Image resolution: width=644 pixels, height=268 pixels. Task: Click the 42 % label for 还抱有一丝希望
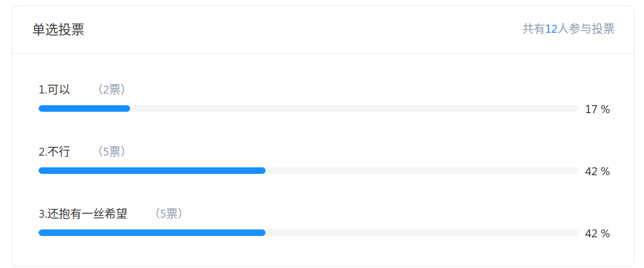597,233
